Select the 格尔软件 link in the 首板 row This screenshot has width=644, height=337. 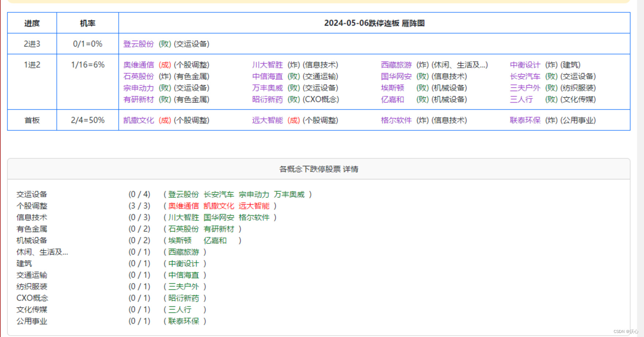click(x=396, y=120)
